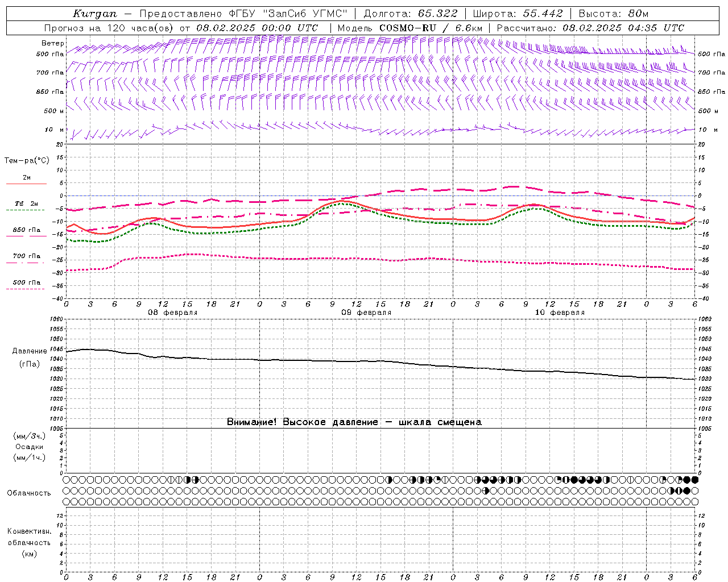Image resolution: width=728 pixels, height=582 pixels.
Task: Click the 08 февраля date label
Action: pyautogui.click(x=173, y=313)
